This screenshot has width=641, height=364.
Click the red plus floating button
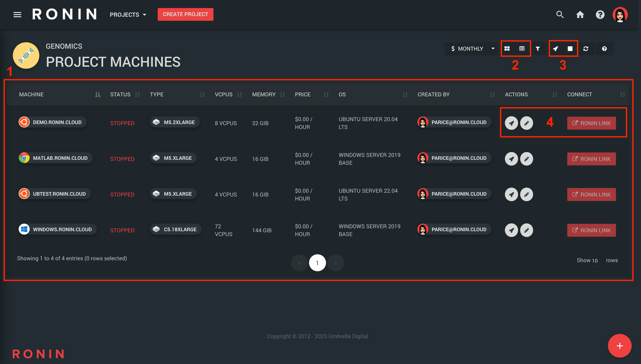tap(620, 346)
